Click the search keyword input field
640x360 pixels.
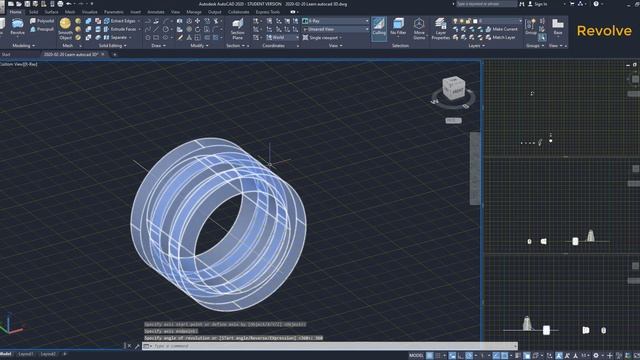(486, 4)
